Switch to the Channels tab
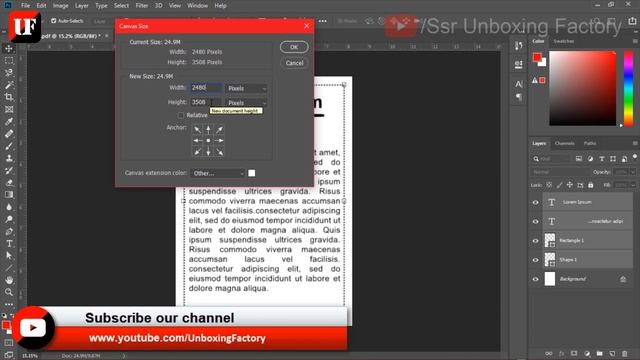This screenshot has height=360, width=640. 564,143
